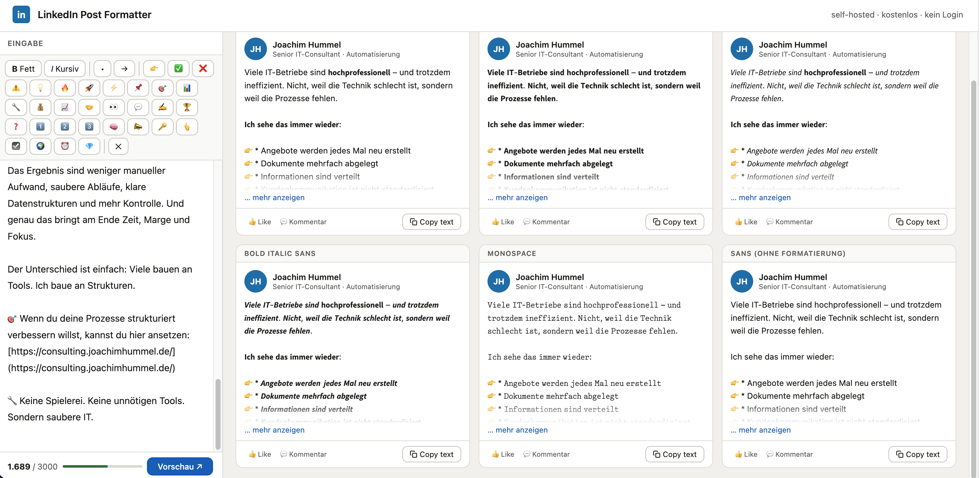Screen dimensions: 980x478
Task: Click the character count progress bar
Action: 102,467
